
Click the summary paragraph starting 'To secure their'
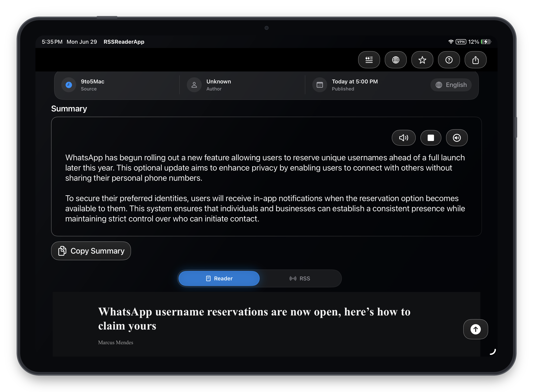click(265, 208)
